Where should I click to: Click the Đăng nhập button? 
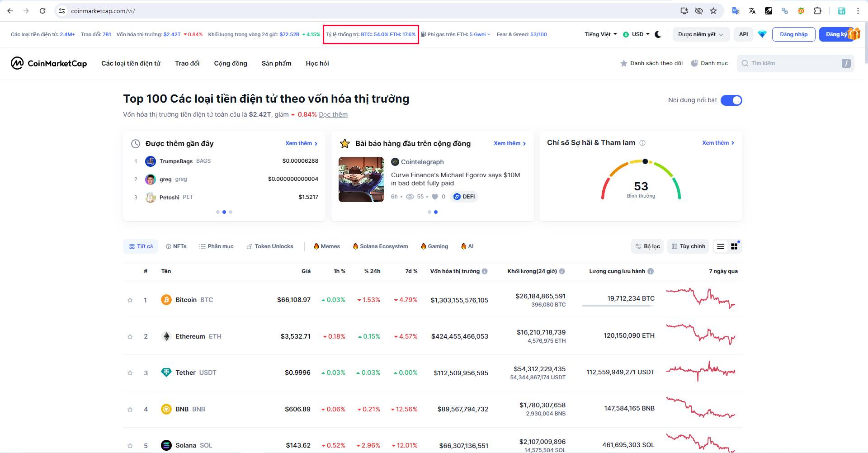pos(793,34)
